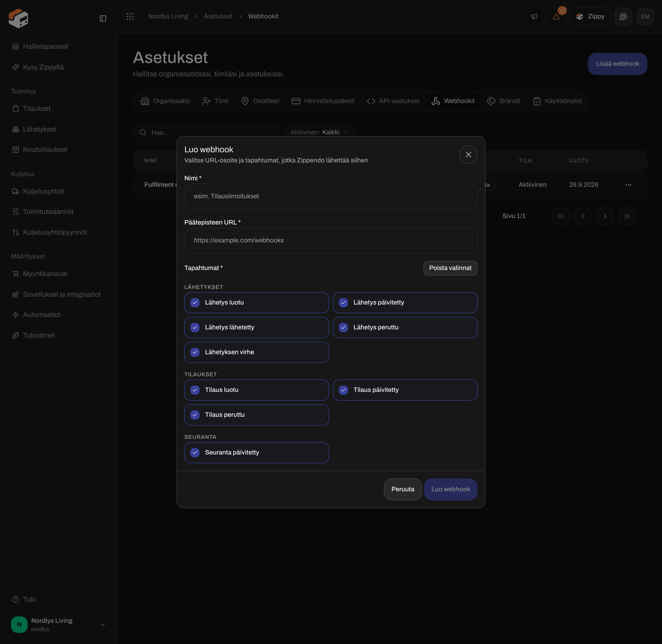The height and width of the screenshot is (644, 662).
Task: Switch to the API-asetukset tab
Action: 393,101
